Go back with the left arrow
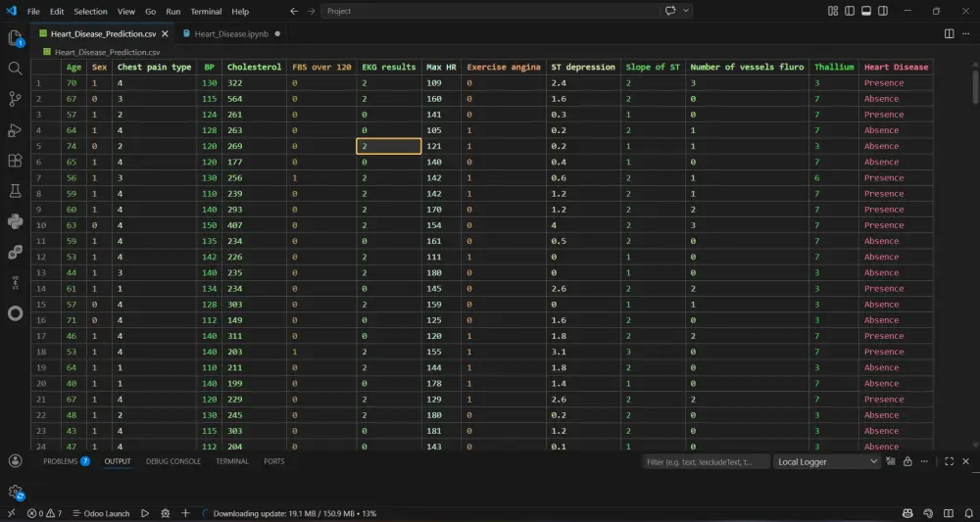 click(294, 11)
